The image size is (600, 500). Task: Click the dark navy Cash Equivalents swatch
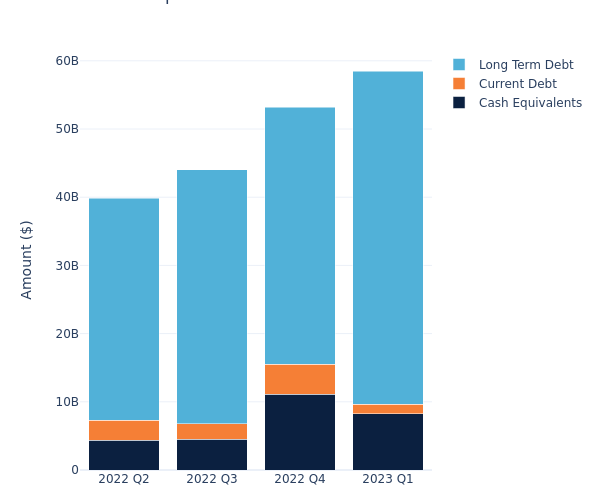click(x=459, y=103)
